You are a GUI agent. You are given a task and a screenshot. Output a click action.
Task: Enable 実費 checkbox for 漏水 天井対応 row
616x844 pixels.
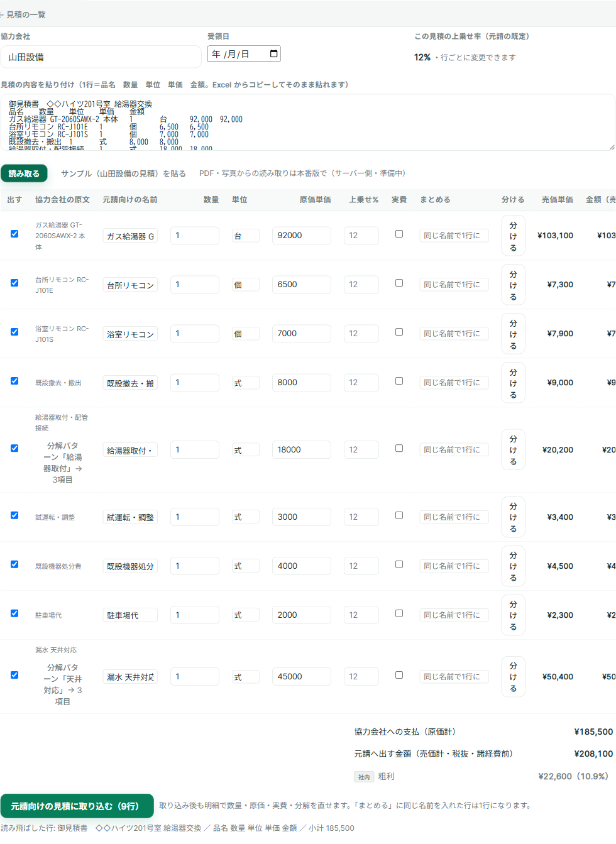pyautogui.click(x=399, y=675)
